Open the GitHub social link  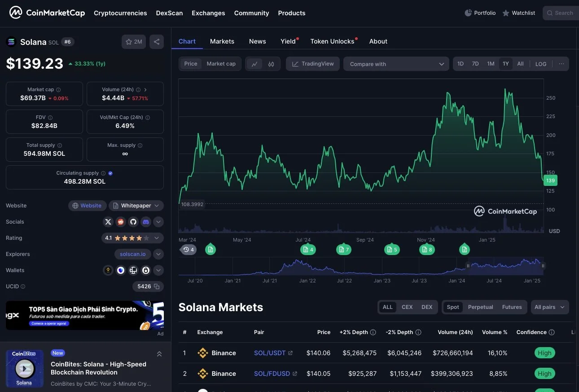pyautogui.click(x=133, y=222)
